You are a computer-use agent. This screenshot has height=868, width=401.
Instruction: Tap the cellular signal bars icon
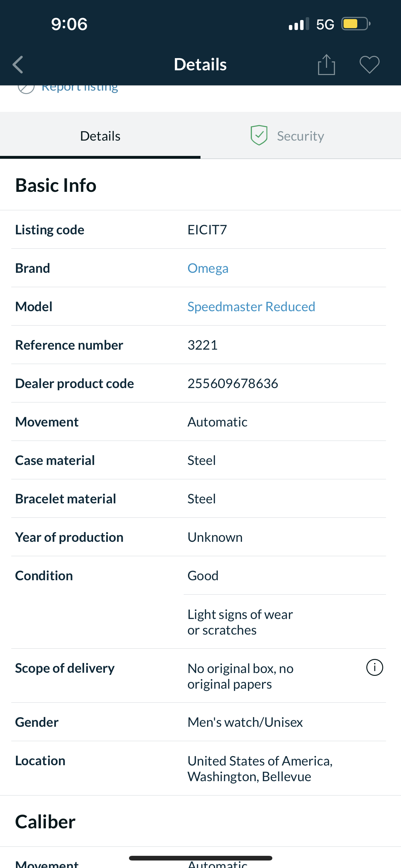point(299,24)
